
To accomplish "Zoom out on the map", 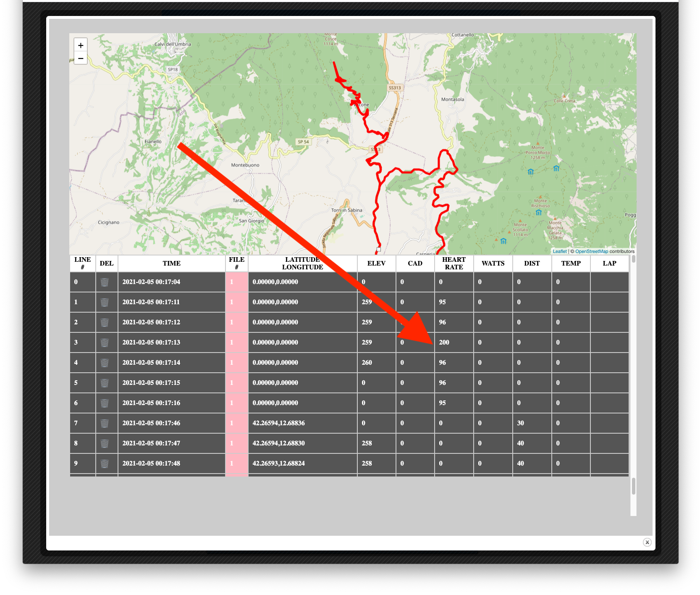I will coord(81,58).
